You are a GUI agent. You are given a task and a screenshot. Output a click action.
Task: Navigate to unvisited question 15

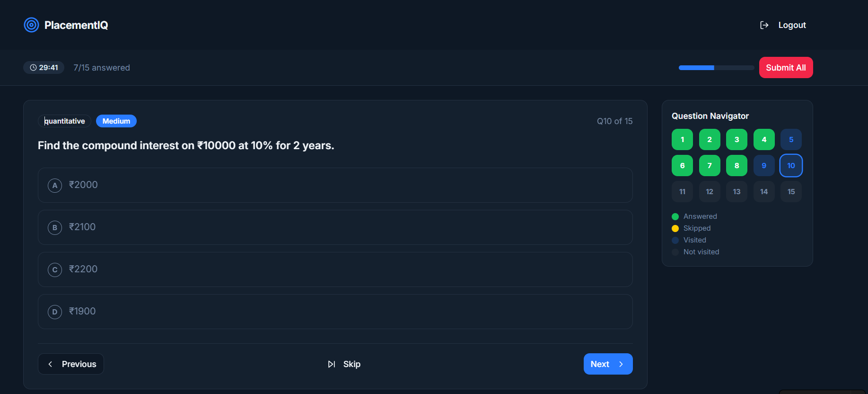[791, 192]
